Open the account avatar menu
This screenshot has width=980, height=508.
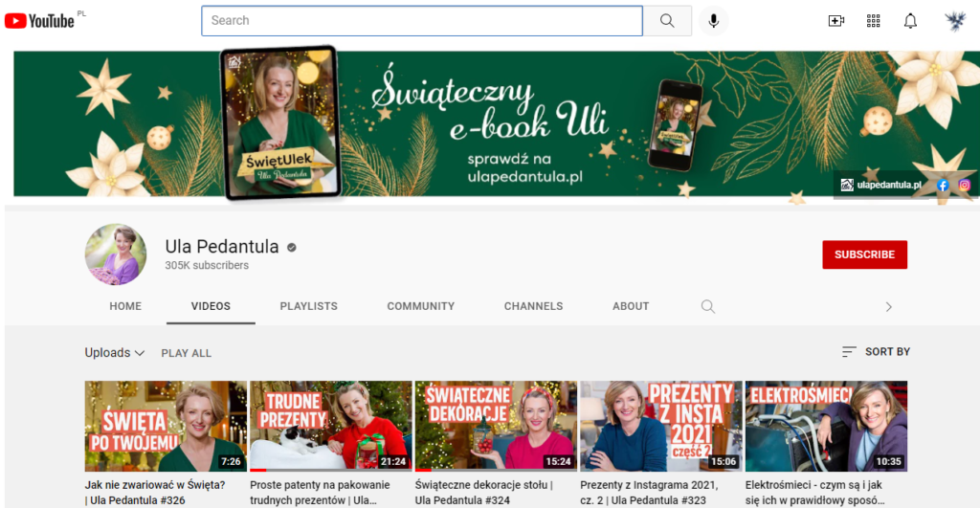[x=955, y=21]
